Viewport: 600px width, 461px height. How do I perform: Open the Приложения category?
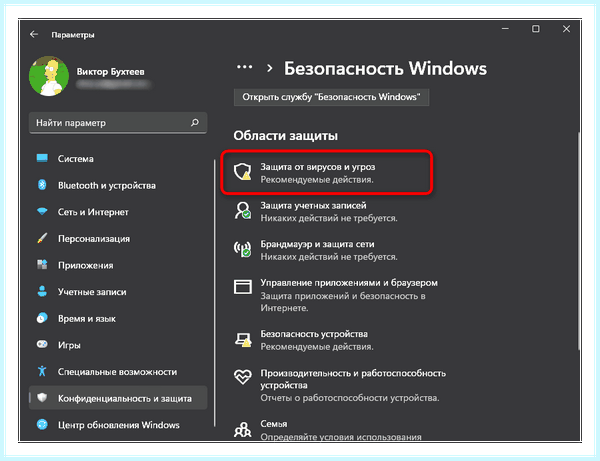pos(118,265)
